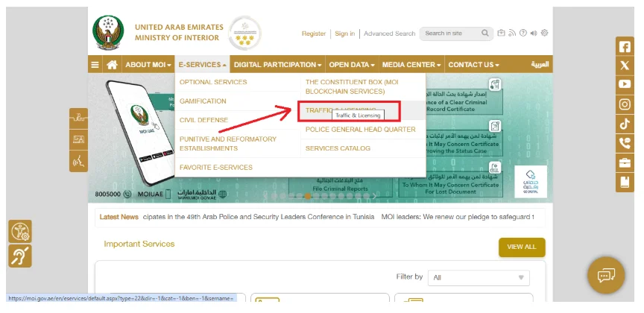644x313 pixels.
Task: Click the top icon in left gold sidebar
Action: pos(78,118)
